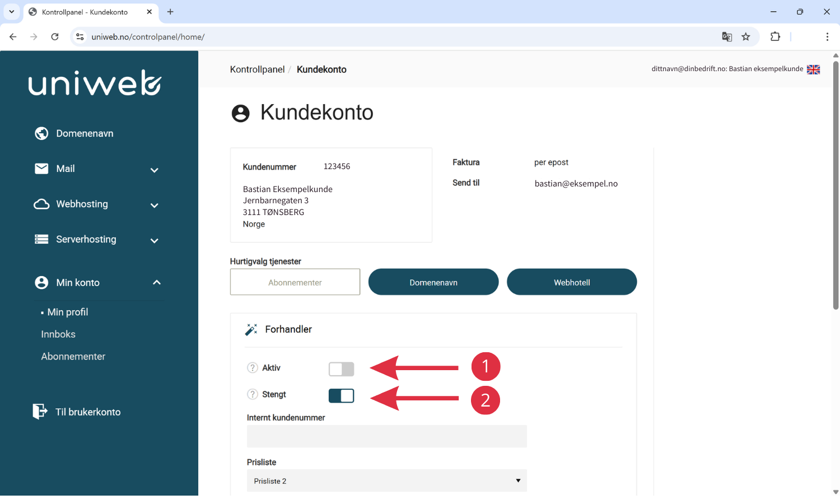Screen dimensions: 840x504
Task: Go back to previous page
Action: tap(13, 37)
